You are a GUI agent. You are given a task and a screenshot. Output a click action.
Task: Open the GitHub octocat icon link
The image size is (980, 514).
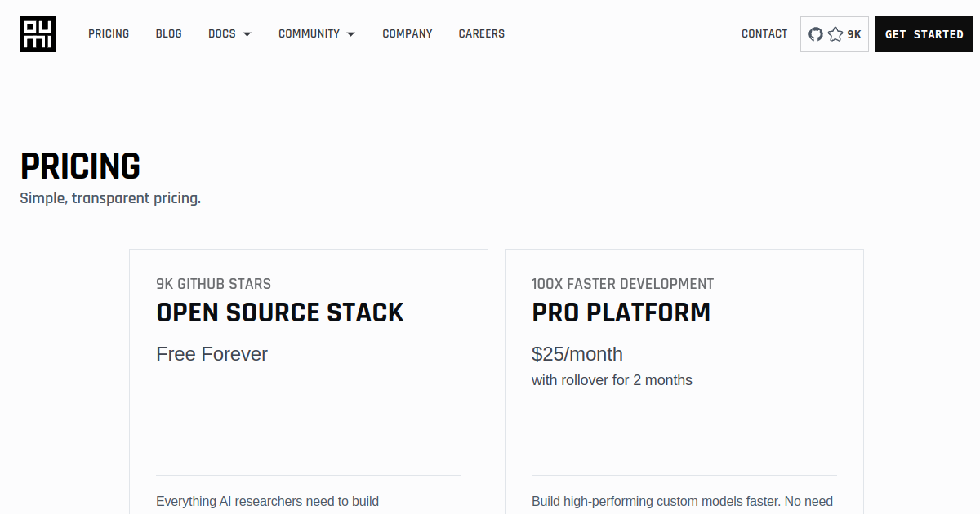point(815,34)
